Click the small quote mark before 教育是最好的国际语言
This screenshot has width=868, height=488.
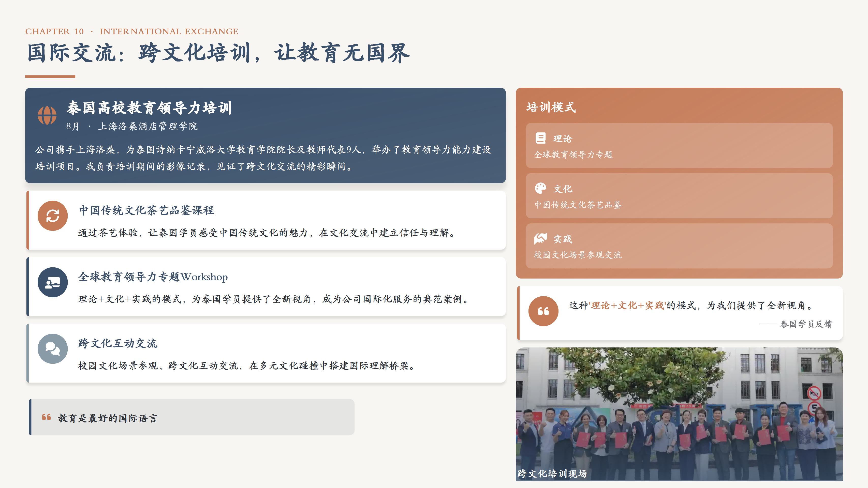pos(47,417)
